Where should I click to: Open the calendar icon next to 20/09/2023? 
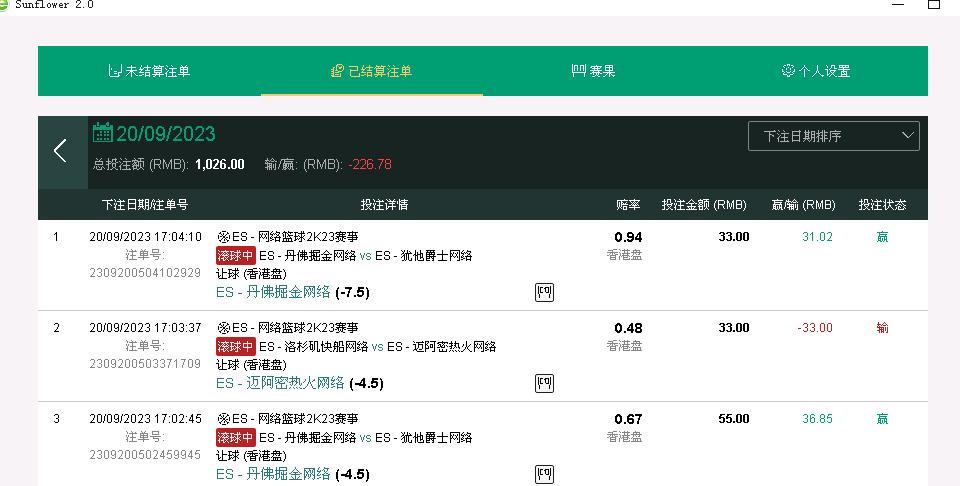tap(103, 133)
